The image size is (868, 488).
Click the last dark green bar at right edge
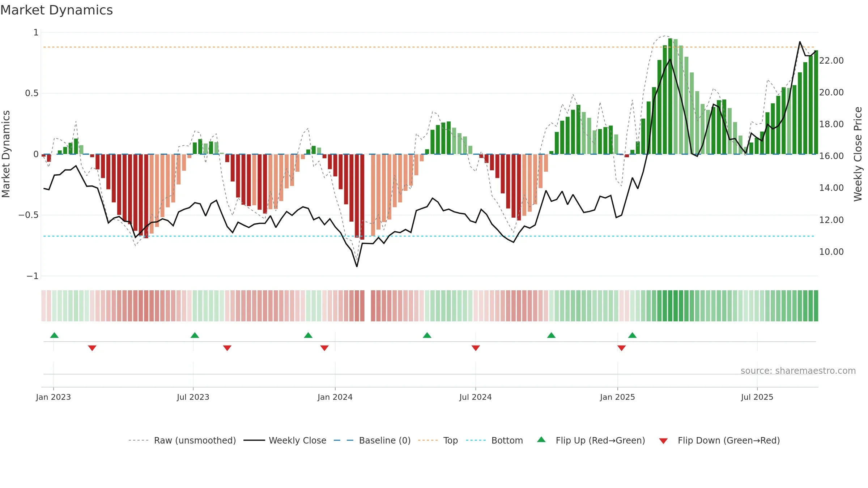[x=816, y=102]
